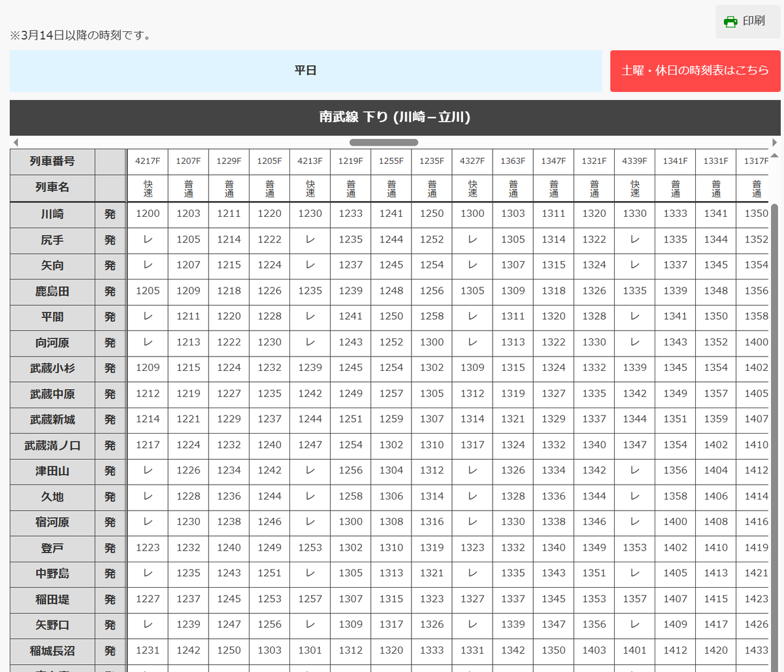Click the upward triangle at the table's right edge
The height and width of the screenshot is (672, 784).
(775, 156)
